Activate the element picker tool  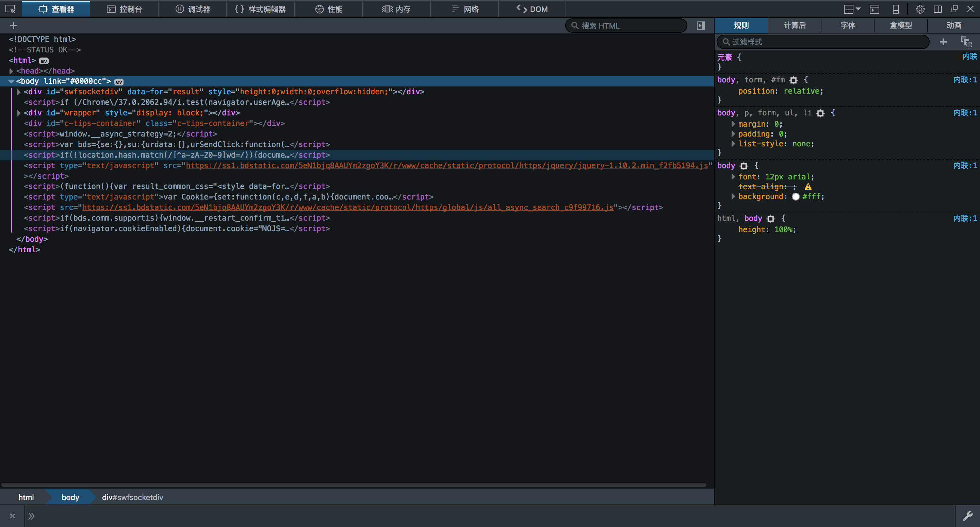10,9
